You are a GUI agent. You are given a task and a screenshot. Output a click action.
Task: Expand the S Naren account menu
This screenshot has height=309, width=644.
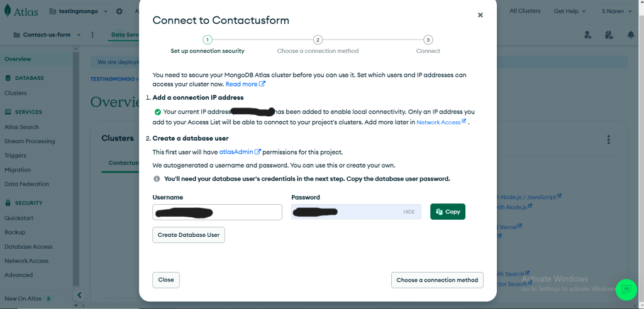point(616,11)
